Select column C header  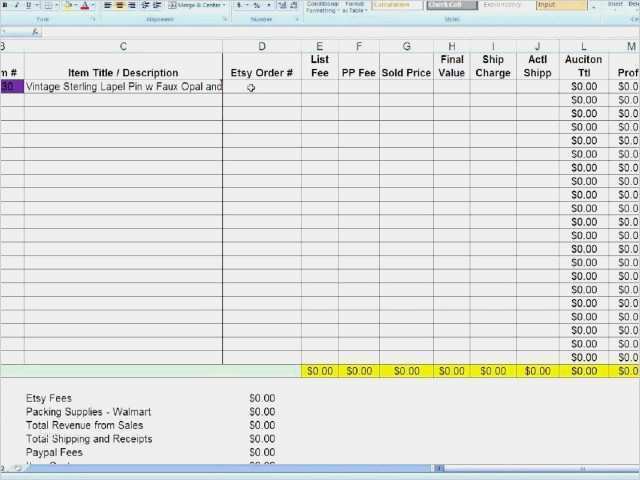(123, 46)
